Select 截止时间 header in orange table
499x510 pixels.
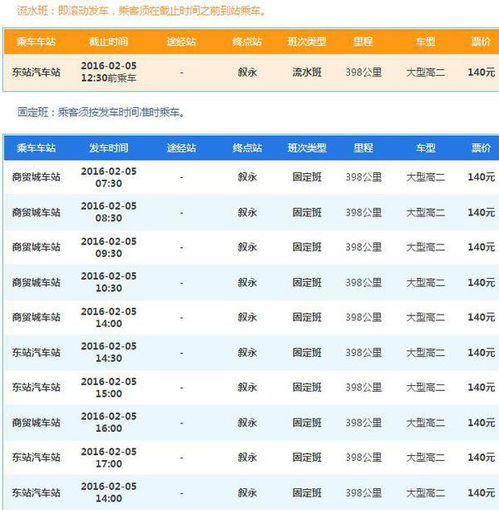point(109,42)
